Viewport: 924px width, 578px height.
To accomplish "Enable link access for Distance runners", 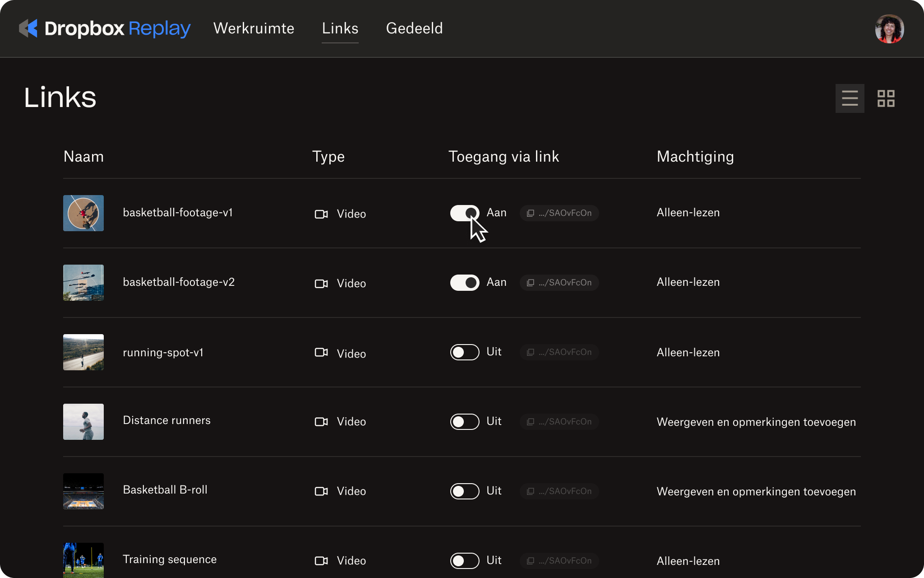I will (x=465, y=422).
